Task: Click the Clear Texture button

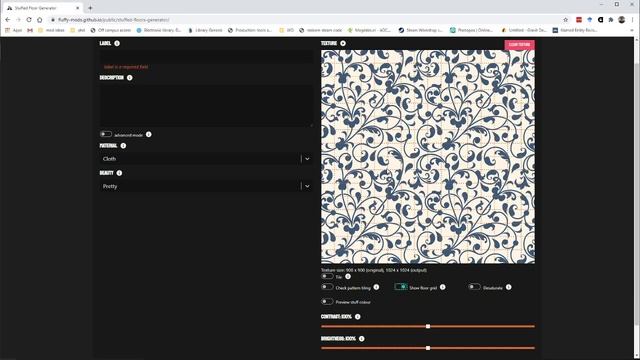Action: (x=520, y=44)
